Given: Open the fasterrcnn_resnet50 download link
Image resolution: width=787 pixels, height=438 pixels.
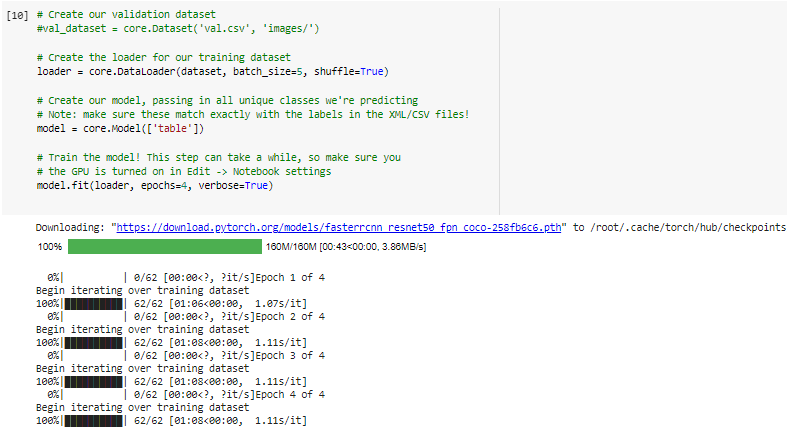Looking at the screenshot, I should click(x=338, y=227).
